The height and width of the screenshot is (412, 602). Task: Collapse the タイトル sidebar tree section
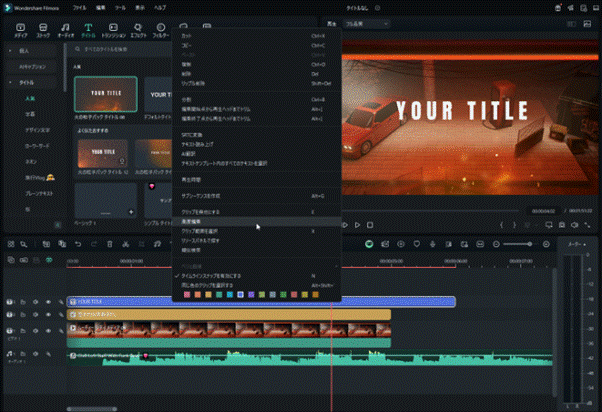[10, 84]
